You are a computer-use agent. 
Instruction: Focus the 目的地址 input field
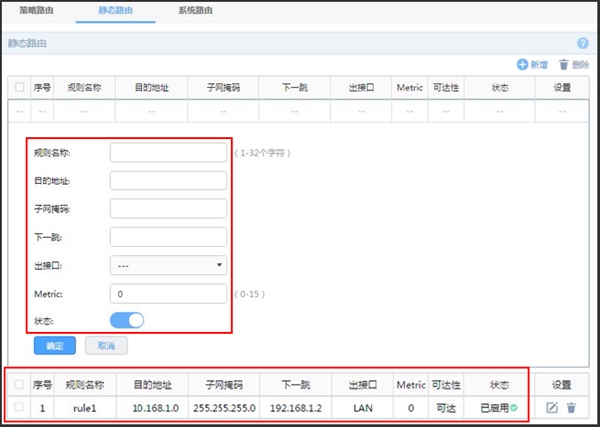point(168,181)
